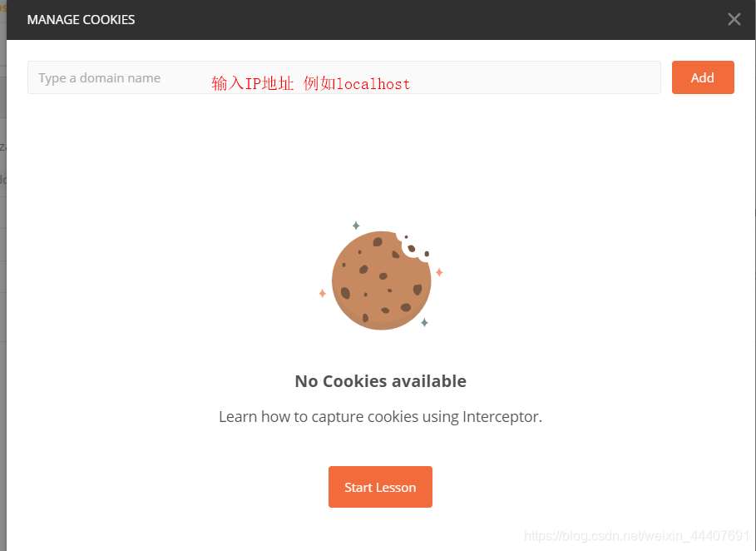Click the blue sparkle below the cookie
This screenshot has width=756, height=551.
click(x=424, y=322)
